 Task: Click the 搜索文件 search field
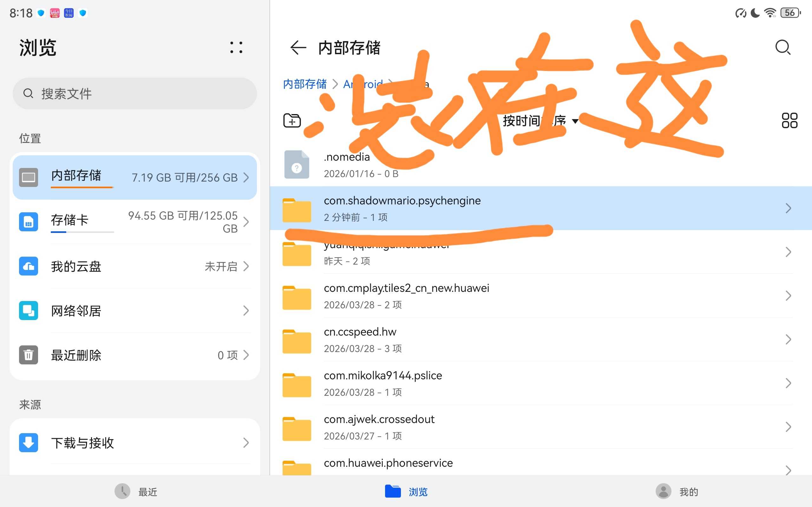tap(134, 93)
